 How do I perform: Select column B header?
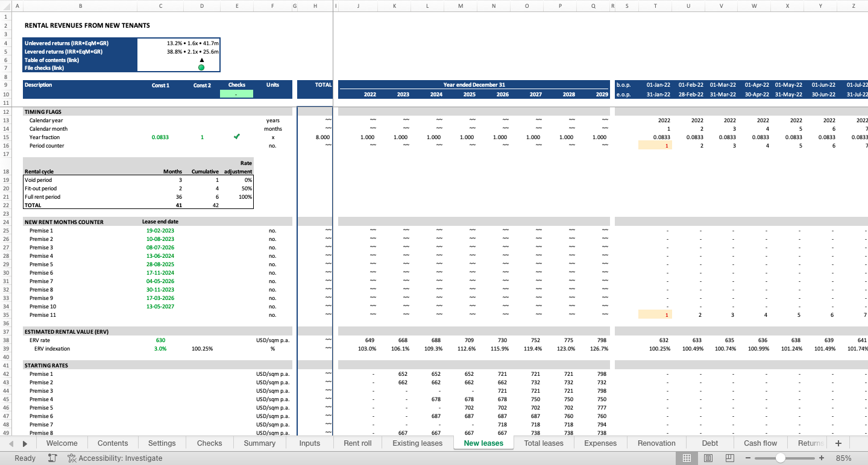pos(80,6)
